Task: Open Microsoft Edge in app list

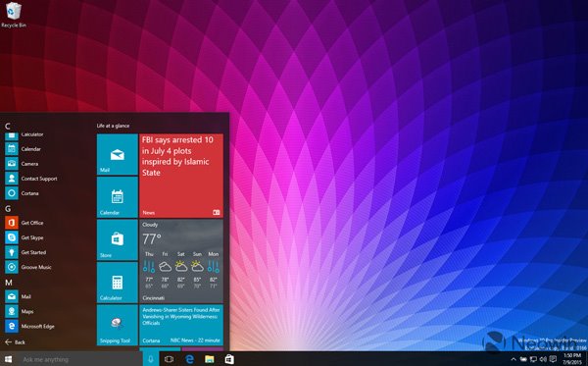Action: pos(30,326)
